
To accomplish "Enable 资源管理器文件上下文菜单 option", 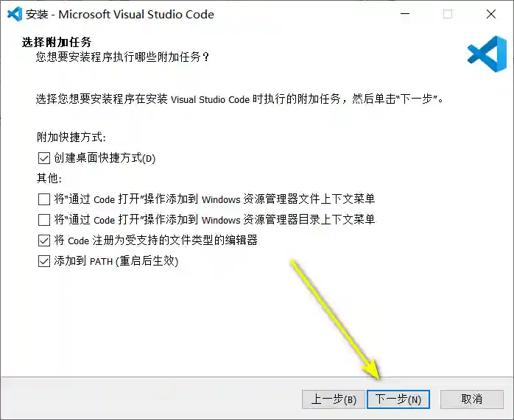I will point(43,199).
